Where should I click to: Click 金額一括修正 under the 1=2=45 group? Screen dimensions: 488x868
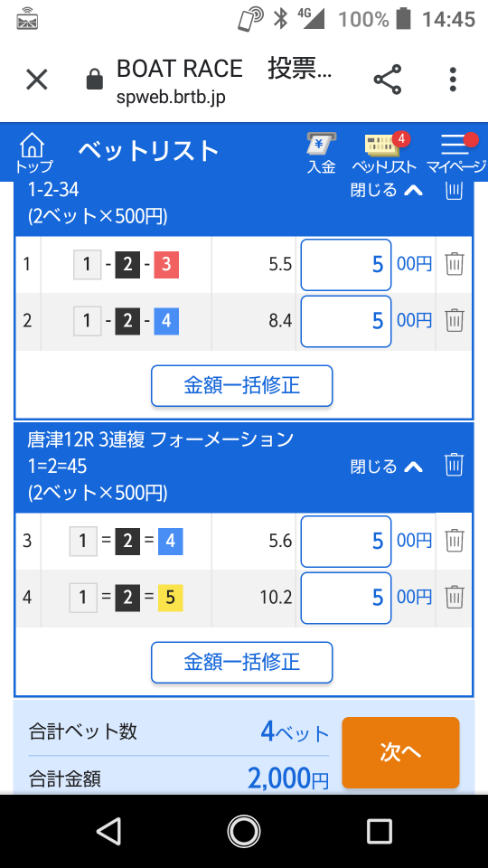click(x=242, y=662)
